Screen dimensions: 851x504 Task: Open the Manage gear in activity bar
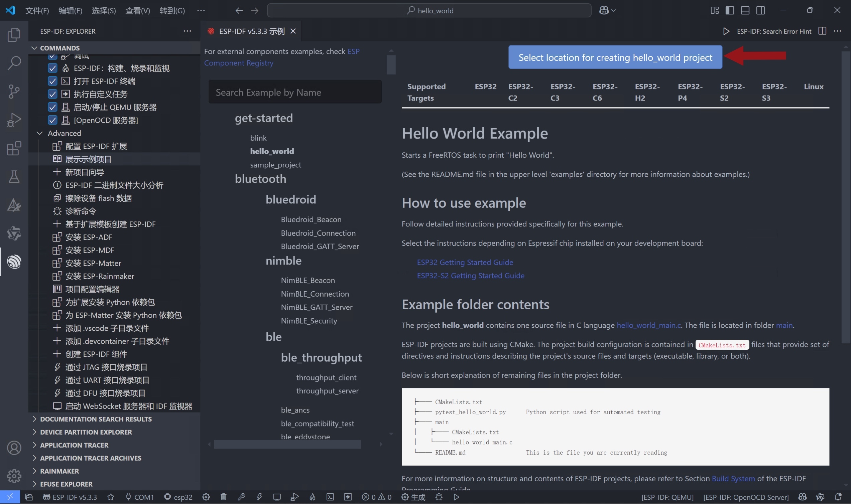click(14, 476)
